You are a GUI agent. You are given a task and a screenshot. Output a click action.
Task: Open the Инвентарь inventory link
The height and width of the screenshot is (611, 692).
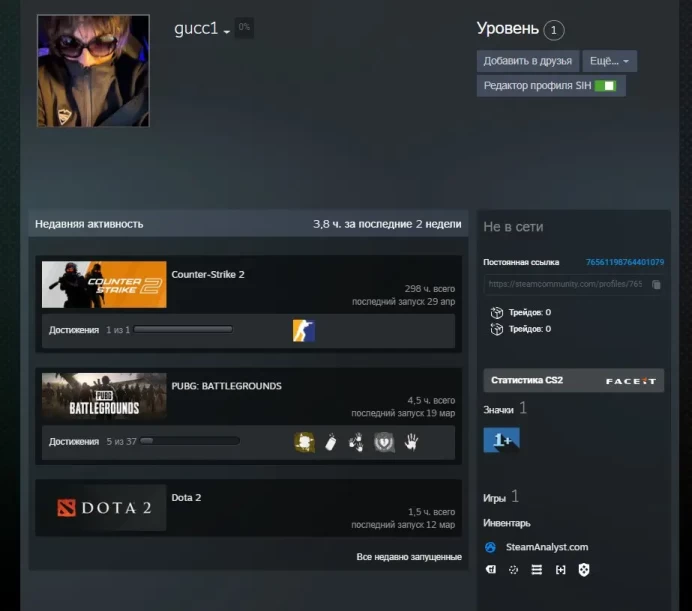(x=507, y=523)
